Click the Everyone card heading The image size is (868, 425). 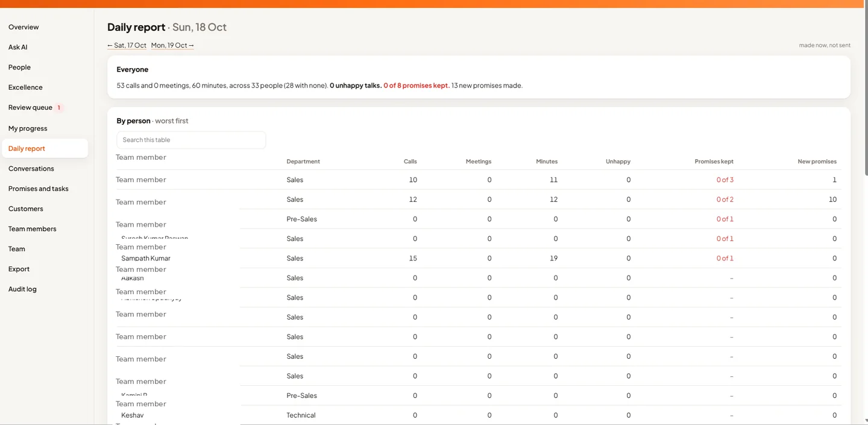click(x=133, y=69)
